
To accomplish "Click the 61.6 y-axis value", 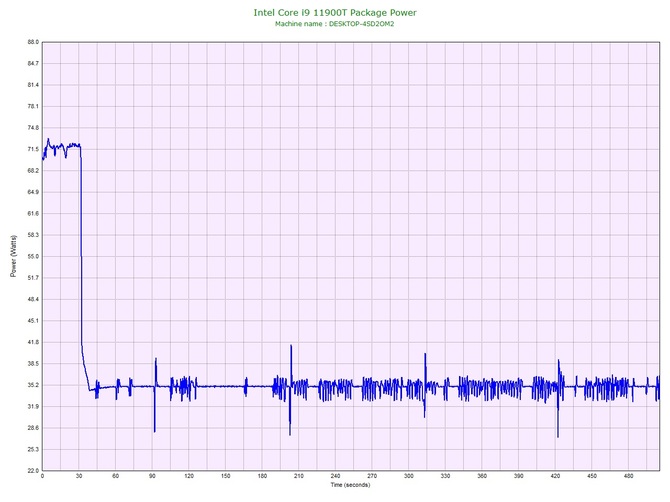I will click(x=33, y=213).
